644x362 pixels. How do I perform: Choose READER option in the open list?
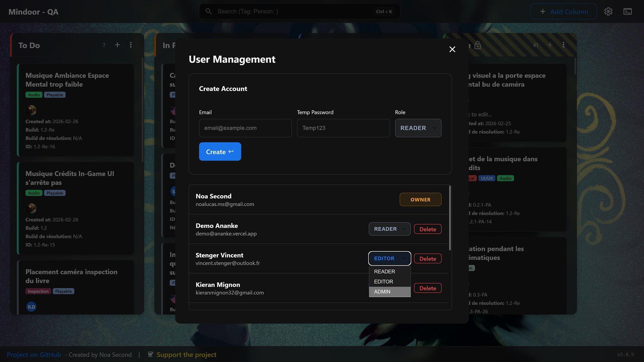click(389, 271)
